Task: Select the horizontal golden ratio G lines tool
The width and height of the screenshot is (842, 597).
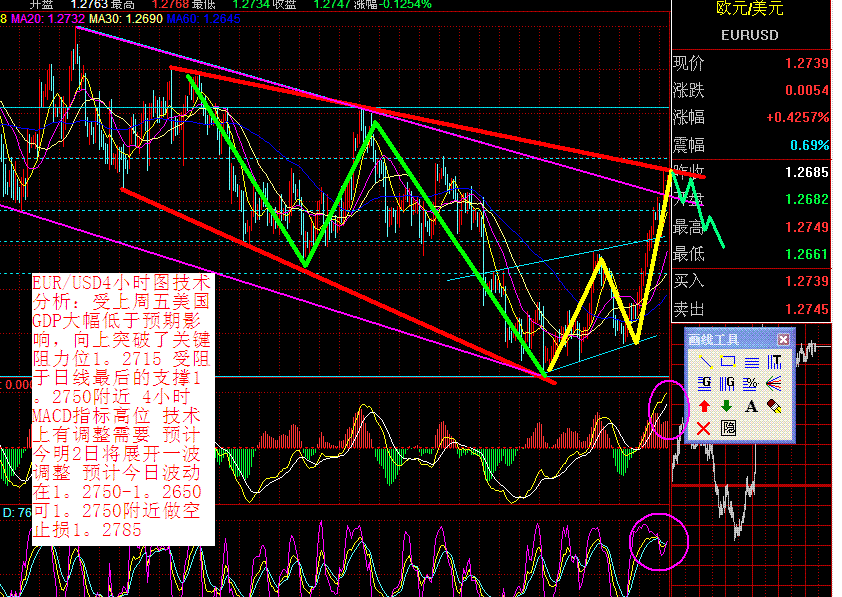Action: pyautogui.click(x=705, y=384)
